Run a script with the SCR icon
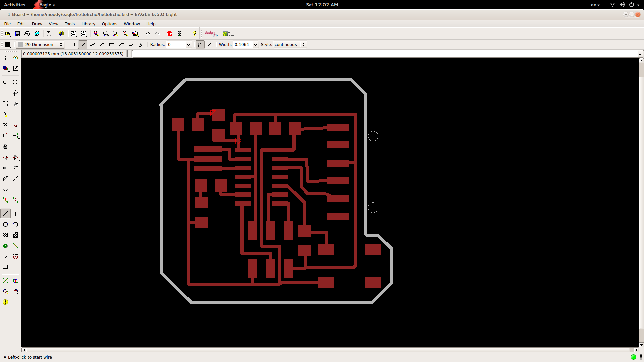 coord(74,34)
